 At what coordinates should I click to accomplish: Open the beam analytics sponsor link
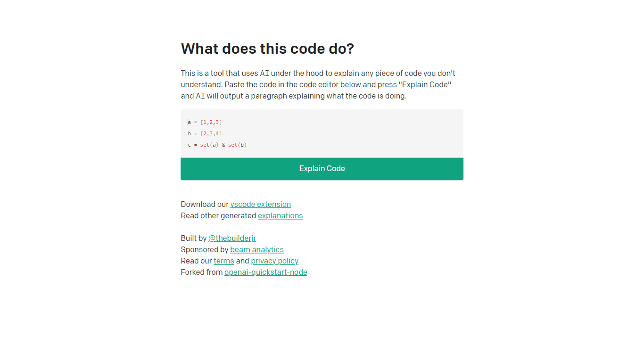(257, 249)
